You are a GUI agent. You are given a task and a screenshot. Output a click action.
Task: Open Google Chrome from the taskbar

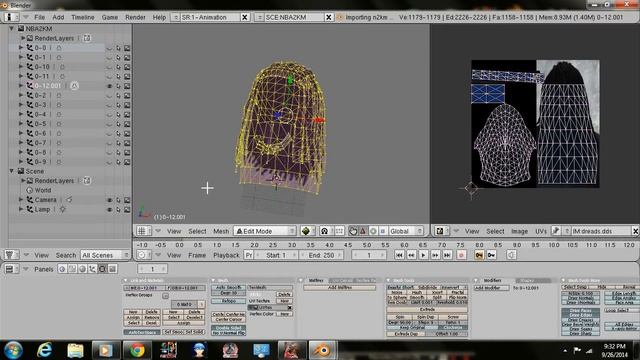click(137, 350)
